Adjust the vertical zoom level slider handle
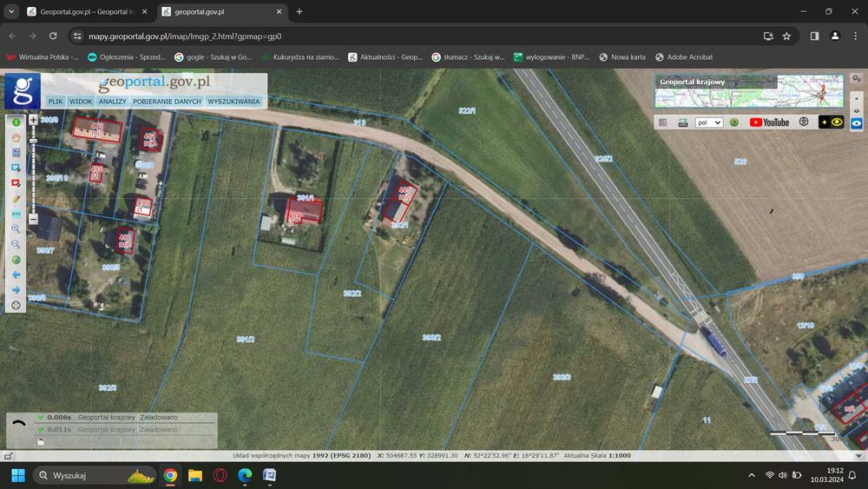The height and width of the screenshot is (489, 868). (33, 142)
